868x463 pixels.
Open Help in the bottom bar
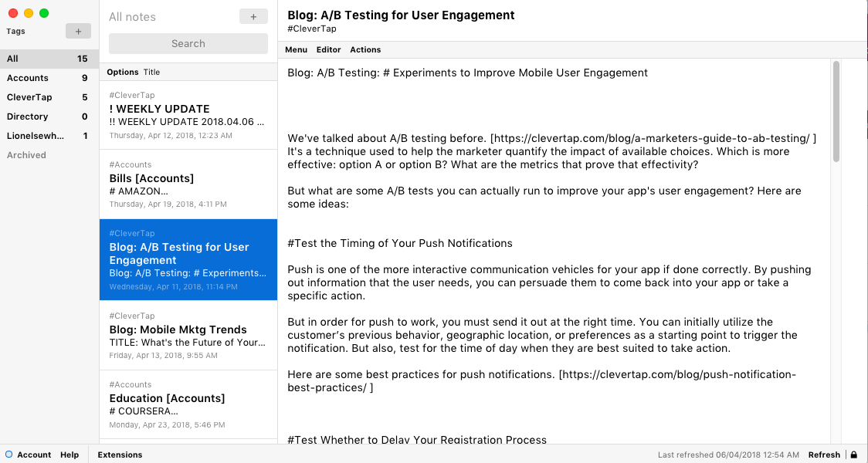point(70,455)
